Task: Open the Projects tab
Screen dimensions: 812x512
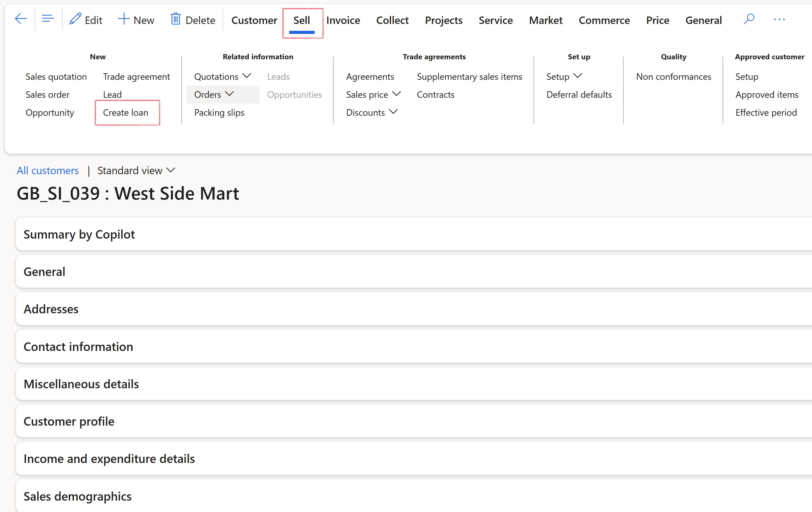Action: pyautogui.click(x=444, y=20)
